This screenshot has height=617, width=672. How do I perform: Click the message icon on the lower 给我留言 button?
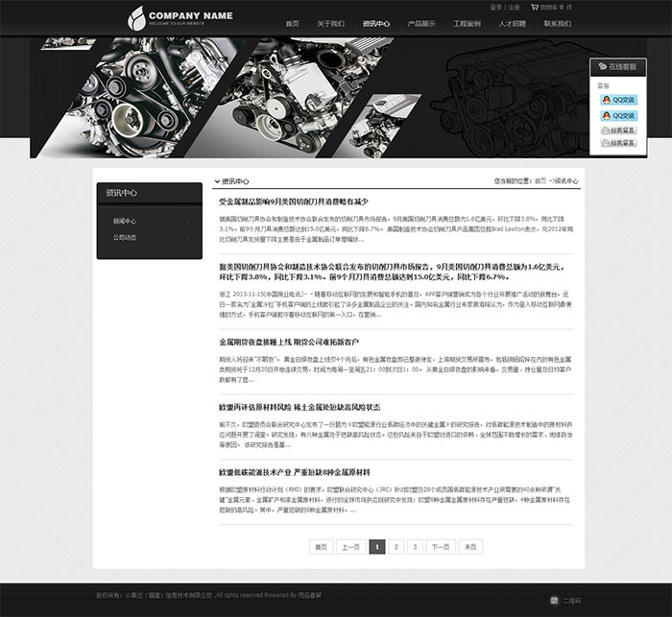point(605,143)
